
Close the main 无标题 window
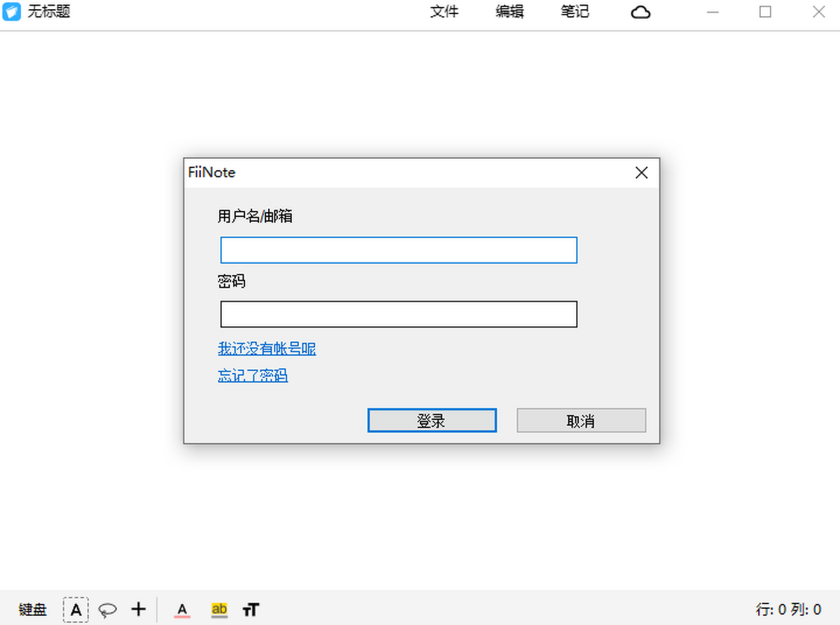pyautogui.click(x=818, y=12)
